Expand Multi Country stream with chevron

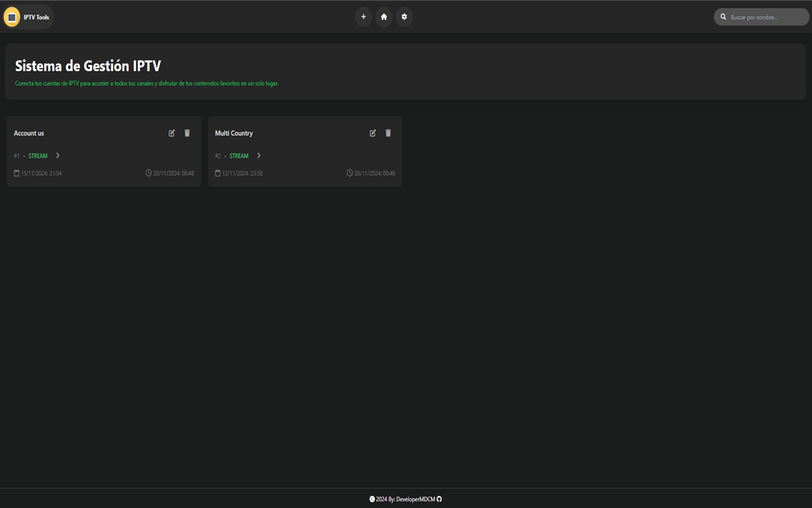tap(259, 156)
